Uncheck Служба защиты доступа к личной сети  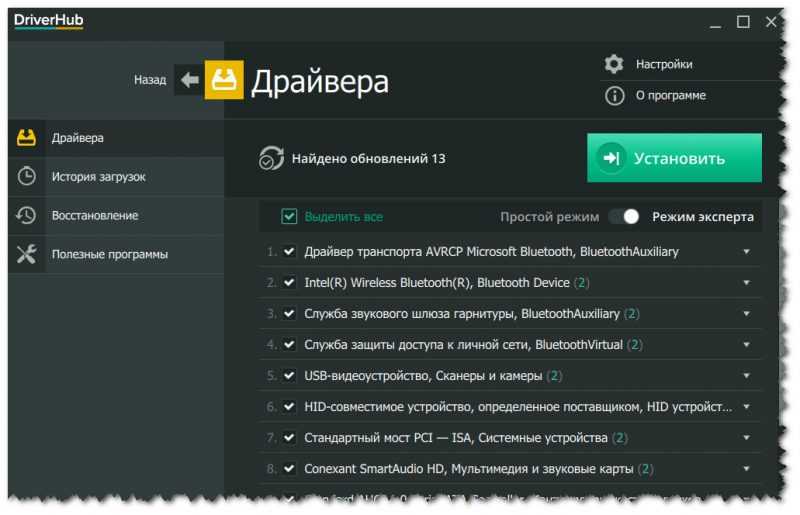pos(289,345)
